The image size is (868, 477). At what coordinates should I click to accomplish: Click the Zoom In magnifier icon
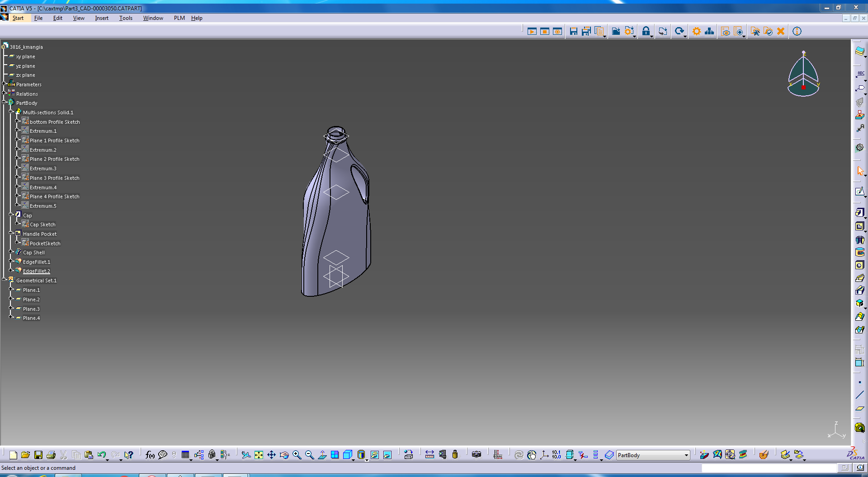[x=297, y=455]
